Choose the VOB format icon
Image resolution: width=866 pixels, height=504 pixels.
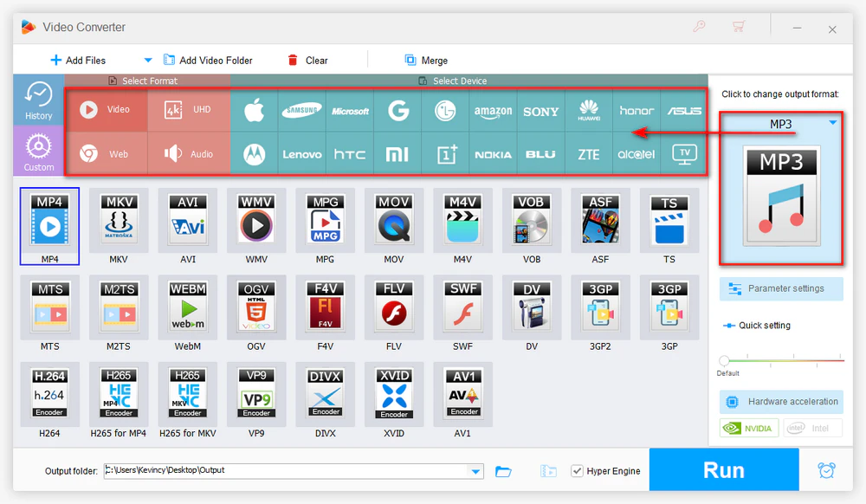(532, 220)
